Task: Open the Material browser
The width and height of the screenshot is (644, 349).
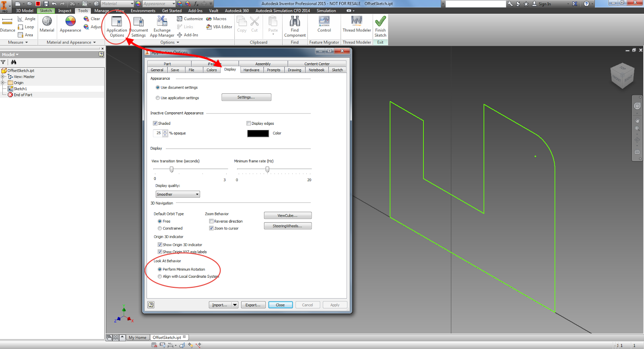Action: click(47, 24)
